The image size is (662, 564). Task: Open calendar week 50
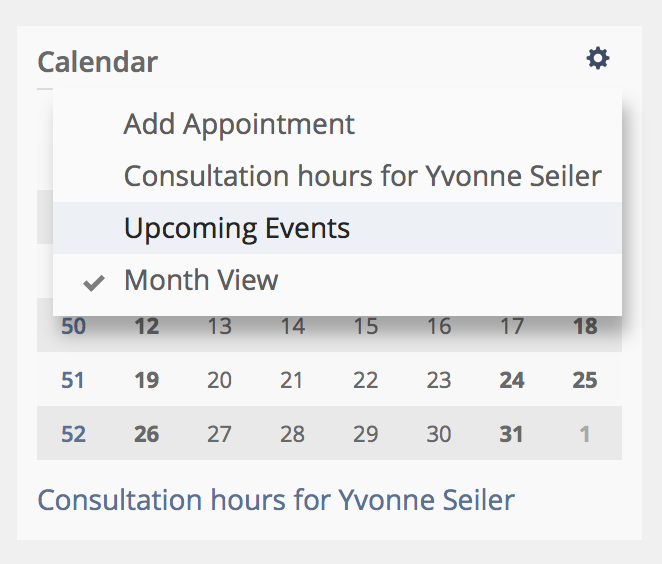(x=73, y=327)
